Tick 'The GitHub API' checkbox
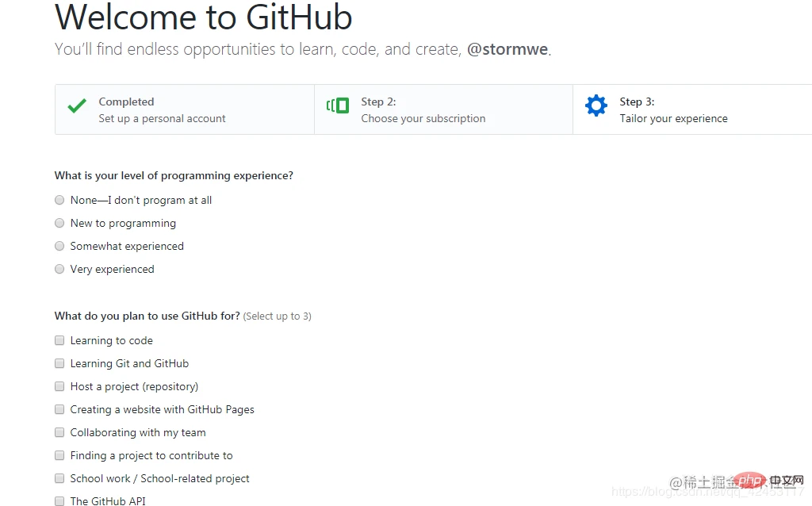 (59, 501)
